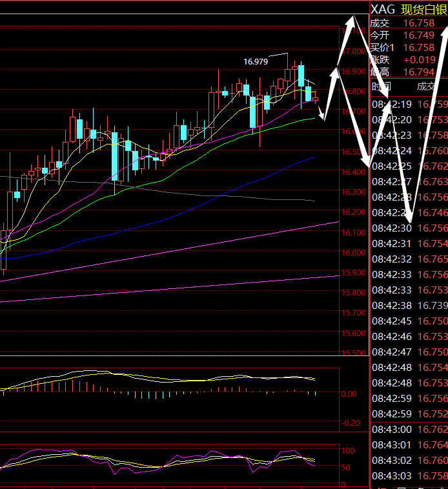Image resolution: width=448 pixels, height=489 pixels.
Task: Select the tick row at 08:43:02
Action: point(409,461)
